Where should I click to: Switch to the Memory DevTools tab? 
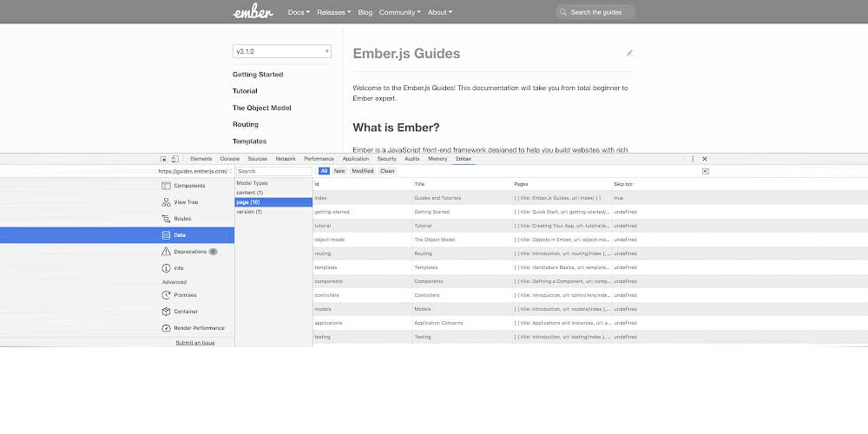pyautogui.click(x=437, y=159)
